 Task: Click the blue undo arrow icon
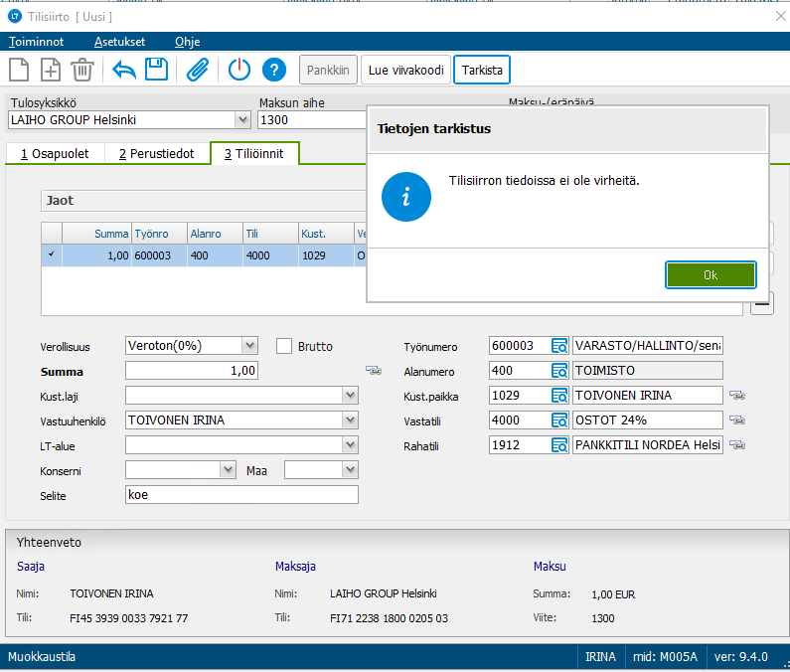(x=124, y=70)
